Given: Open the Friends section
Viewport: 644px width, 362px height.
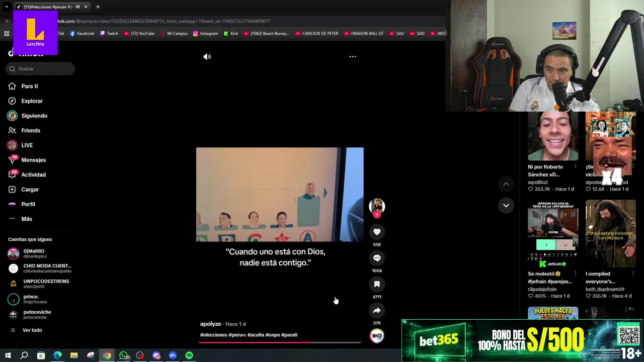Looking at the screenshot, I should click(31, 130).
